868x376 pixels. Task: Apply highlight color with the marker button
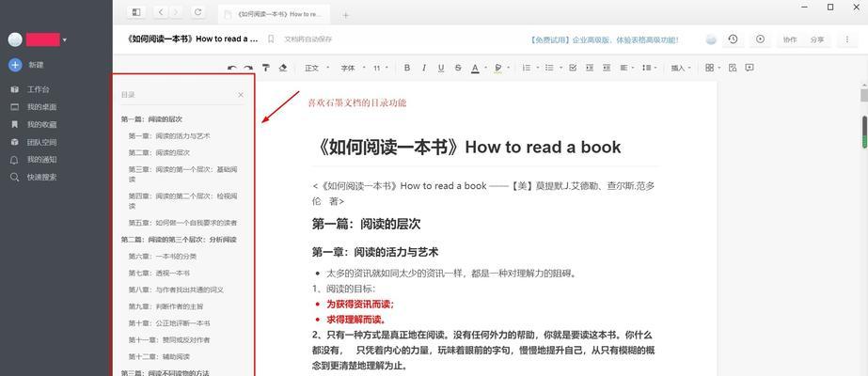click(x=498, y=68)
